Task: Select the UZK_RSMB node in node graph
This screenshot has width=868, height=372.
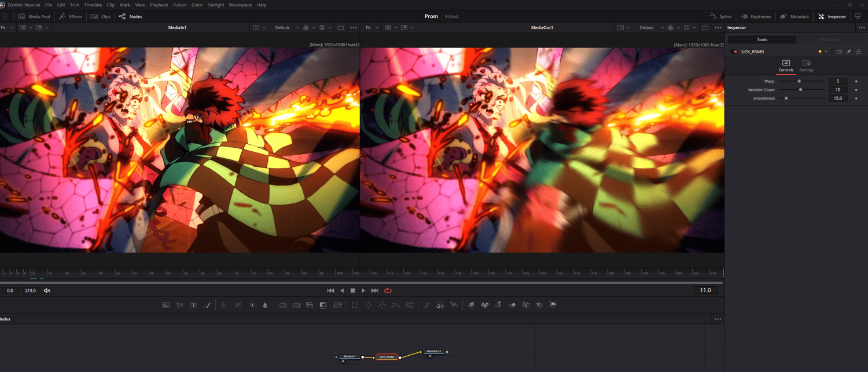Action: pos(387,357)
